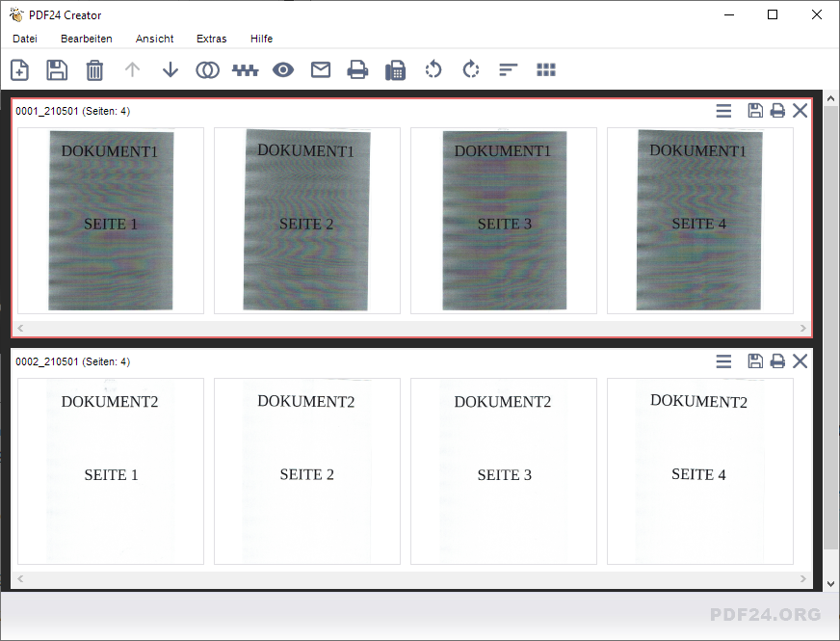This screenshot has width=840, height=641.
Task: Rotate pages right with clockwise icon
Action: click(471, 69)
